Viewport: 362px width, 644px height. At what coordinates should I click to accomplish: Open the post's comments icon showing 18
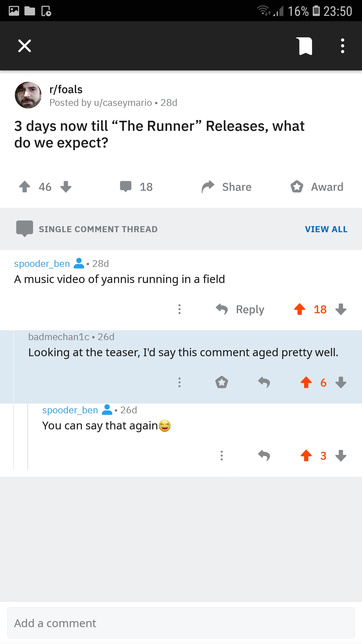126,187
